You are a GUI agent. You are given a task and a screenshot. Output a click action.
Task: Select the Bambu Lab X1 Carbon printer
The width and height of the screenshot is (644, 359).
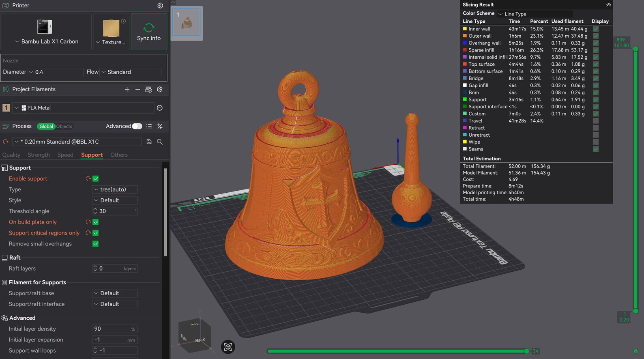46,32
